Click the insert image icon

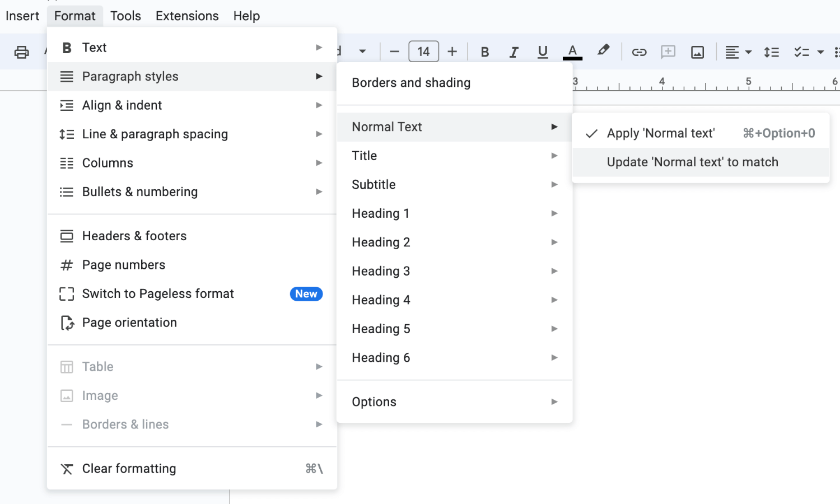(697, 52)
